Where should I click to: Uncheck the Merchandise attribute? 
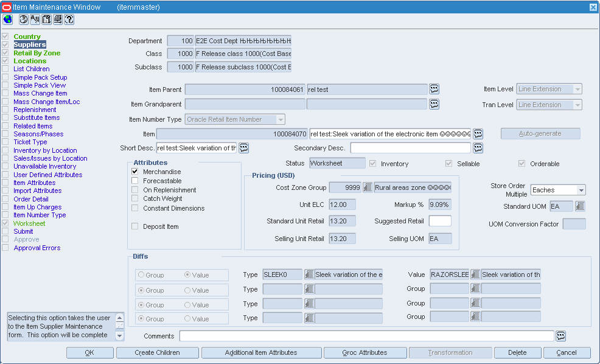134,172
